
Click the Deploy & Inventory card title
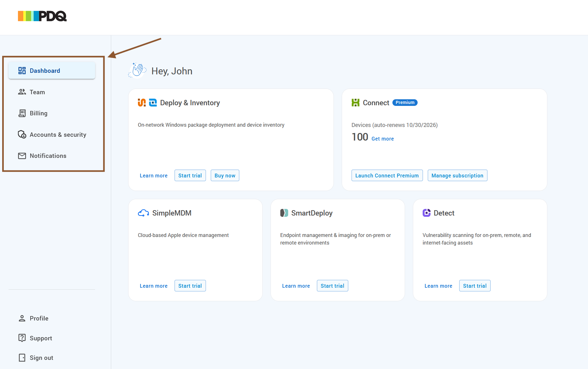190,103
